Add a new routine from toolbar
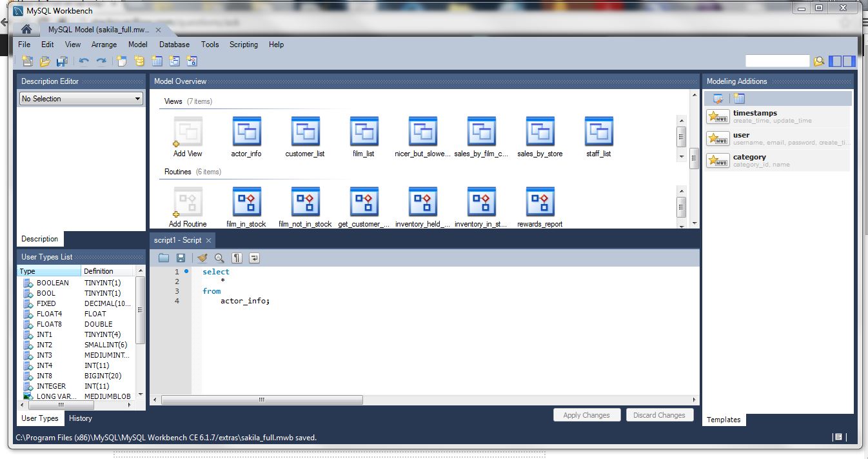Viewport: 868px width, 459px height. (192, 61)
